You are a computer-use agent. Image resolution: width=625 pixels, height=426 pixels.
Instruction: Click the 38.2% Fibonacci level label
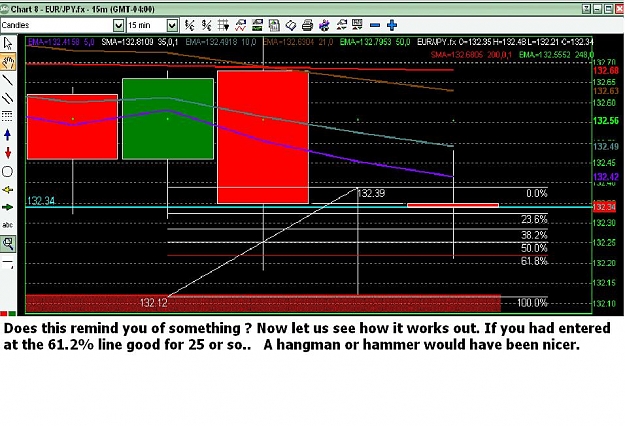534,235
